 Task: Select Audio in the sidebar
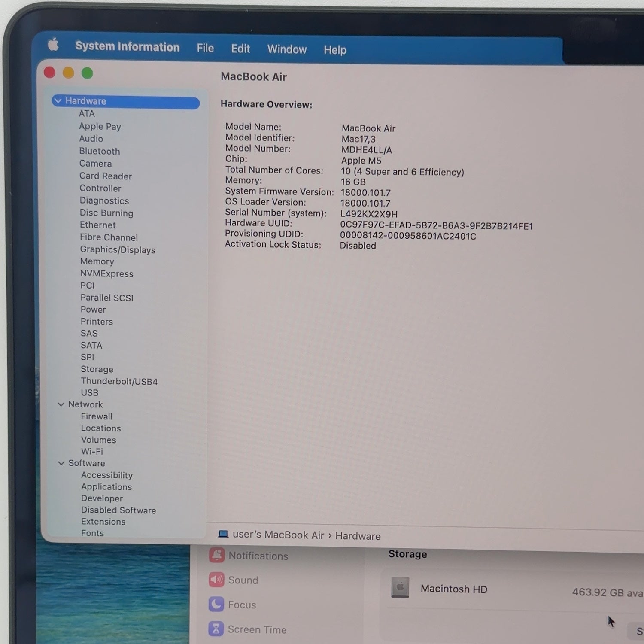pyautogui.click(x=91, y=139)
